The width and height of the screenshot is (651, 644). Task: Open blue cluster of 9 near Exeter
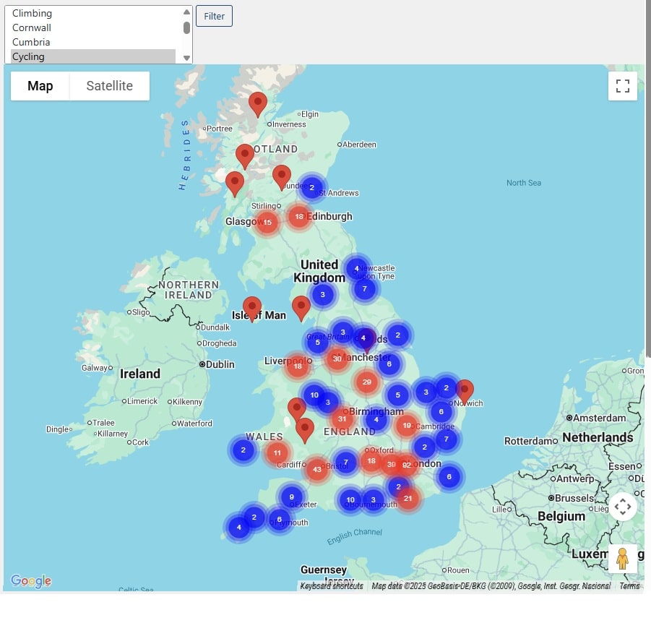(291, 497)
